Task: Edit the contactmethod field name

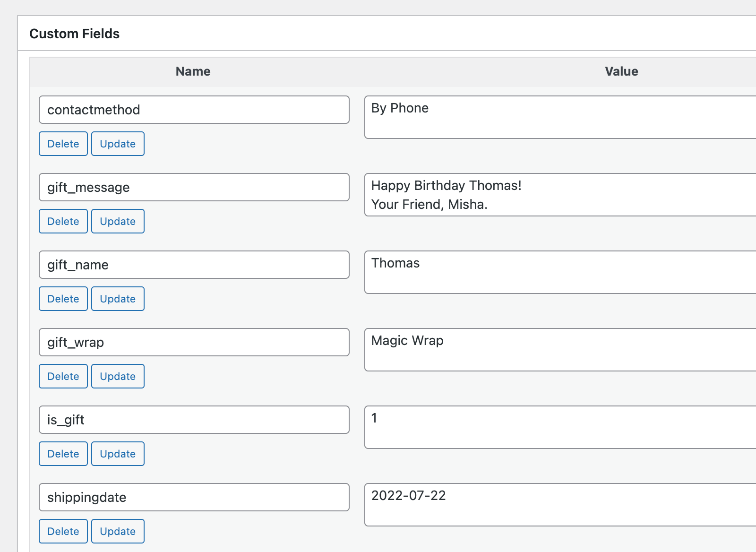Action: (194, 110)
